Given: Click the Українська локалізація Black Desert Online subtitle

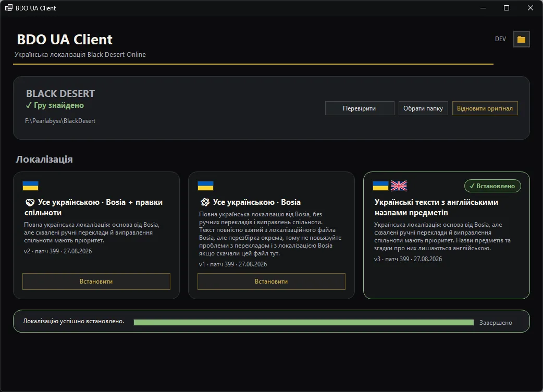Looking at the screenshot, I should (80, 54).
